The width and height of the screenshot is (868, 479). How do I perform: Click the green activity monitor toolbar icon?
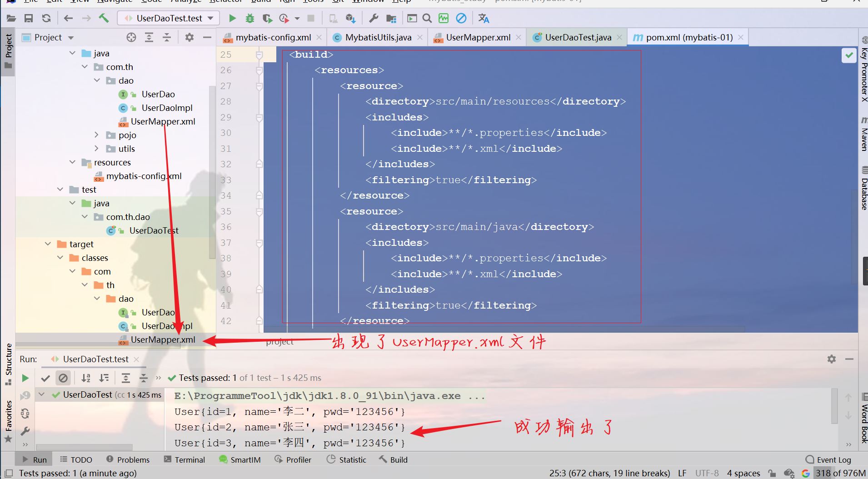(444, 18)
